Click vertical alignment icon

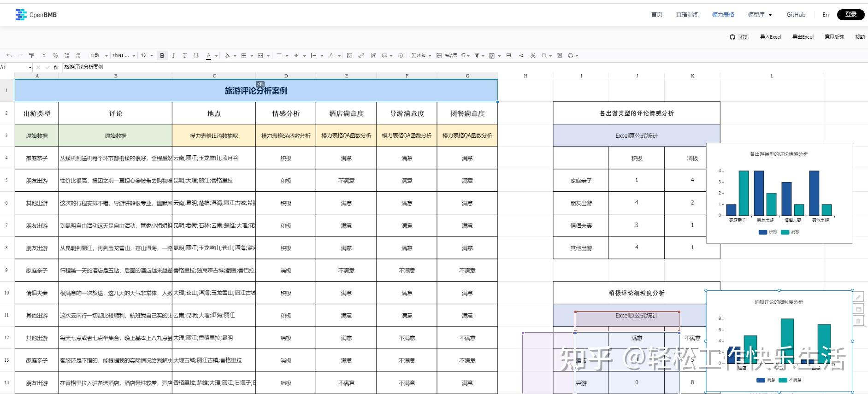click(x=296, y=55)
